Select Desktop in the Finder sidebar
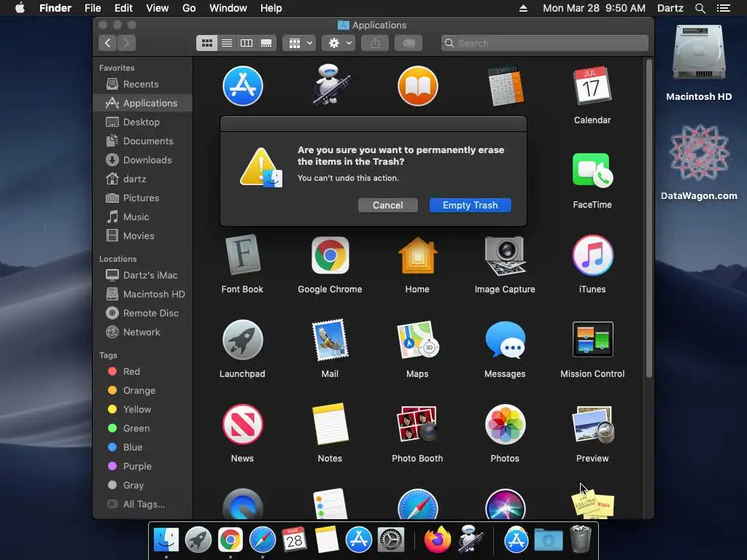The height and width of the screenshot is (560, 747). (x=143, y=122)
